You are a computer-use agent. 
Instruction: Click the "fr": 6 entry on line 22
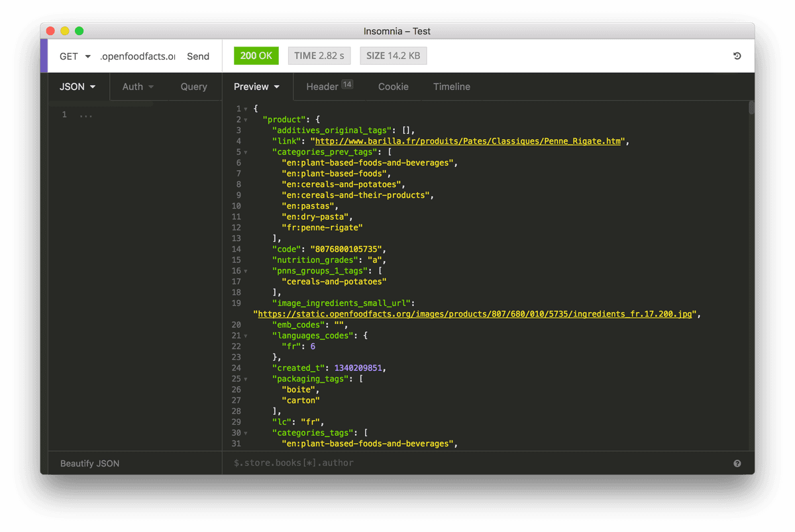pos(298,346)
